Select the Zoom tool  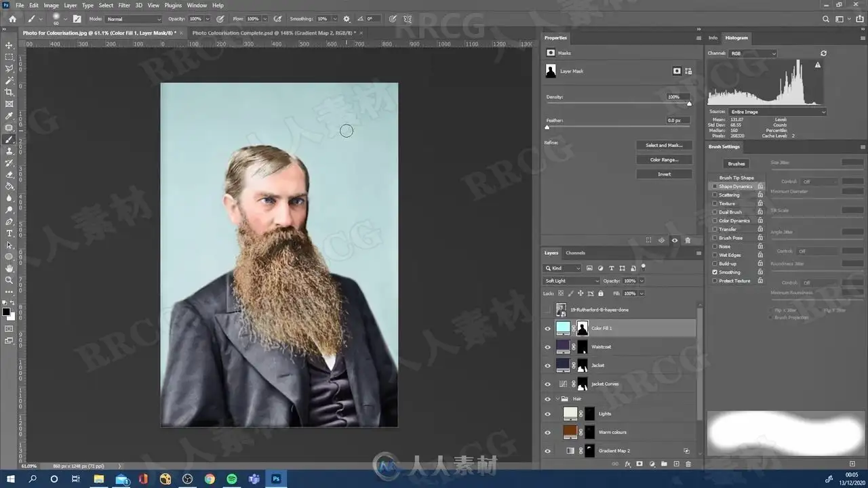point(9,280)
